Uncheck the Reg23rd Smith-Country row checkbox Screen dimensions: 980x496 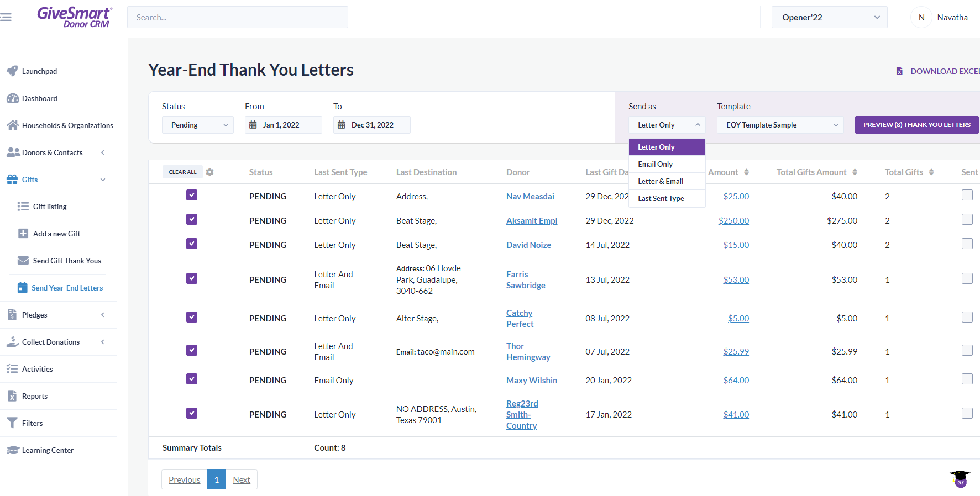click(192, 413)
